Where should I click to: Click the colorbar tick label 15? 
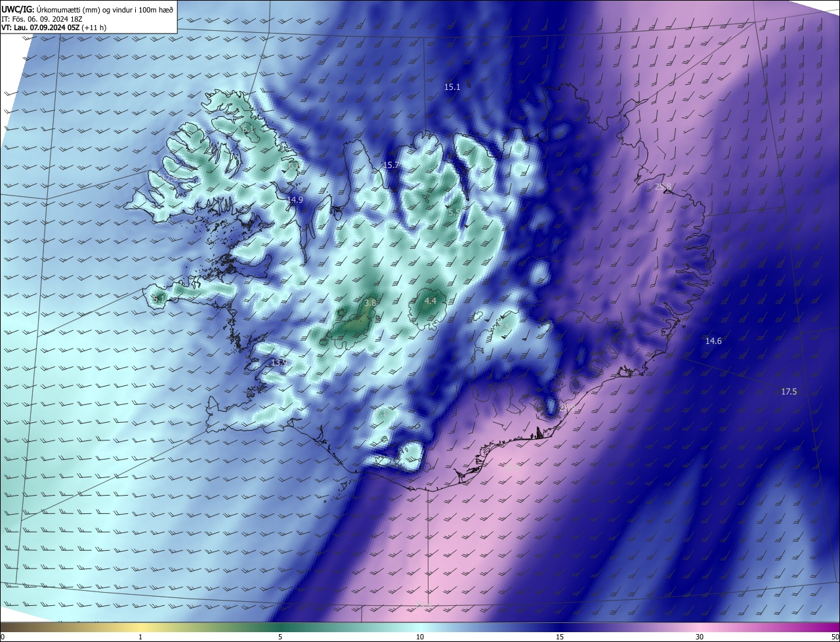tap(560, 637)
